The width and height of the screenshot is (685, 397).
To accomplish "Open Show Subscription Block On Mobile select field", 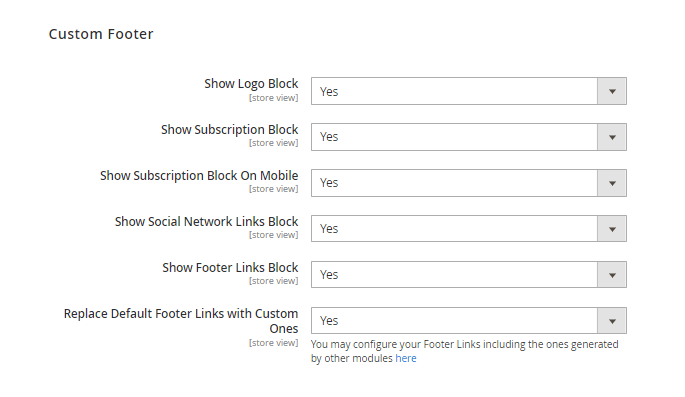I will (x=469, y=183).
